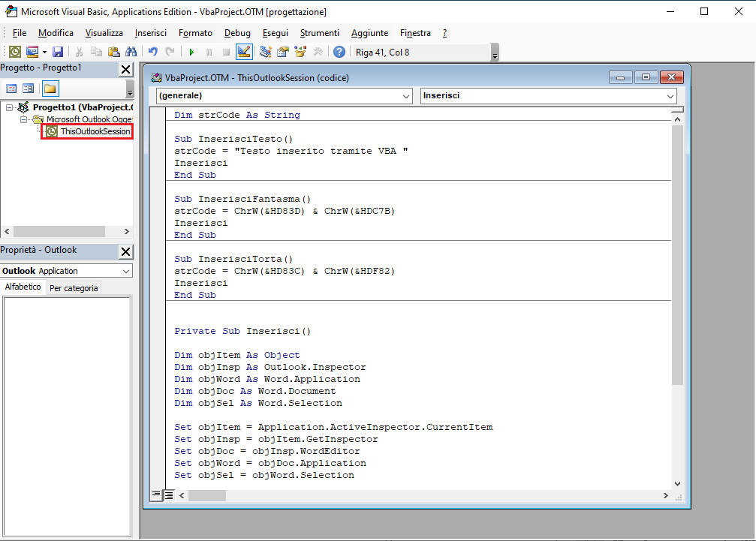
Task: Click the code window scroll down arrow
Action: coord(677,484)
